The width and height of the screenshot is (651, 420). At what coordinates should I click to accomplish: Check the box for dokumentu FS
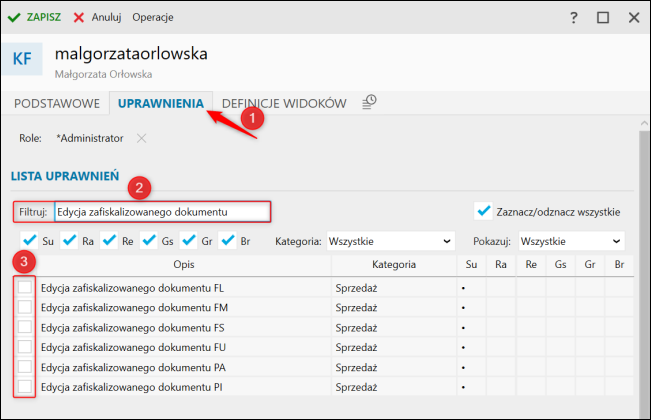(25, 327)
